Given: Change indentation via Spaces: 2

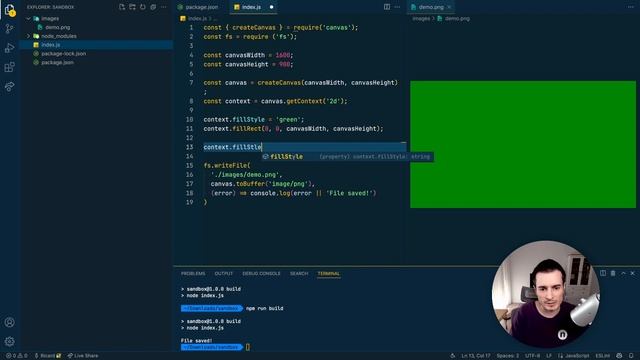Looking at the screenshot, I should coord(507,356).
